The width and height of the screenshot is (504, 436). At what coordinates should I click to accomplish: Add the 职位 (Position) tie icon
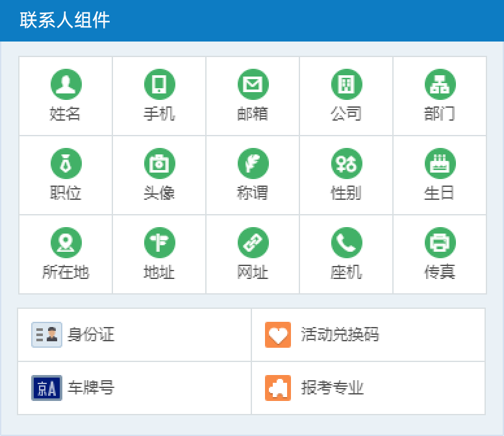click(x=66, y=163)
